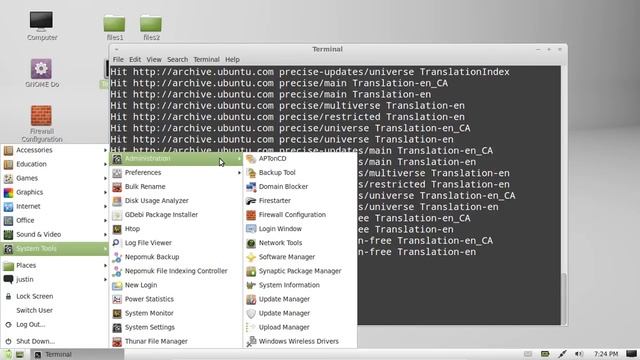Click Lock Screen

(54, 296)
